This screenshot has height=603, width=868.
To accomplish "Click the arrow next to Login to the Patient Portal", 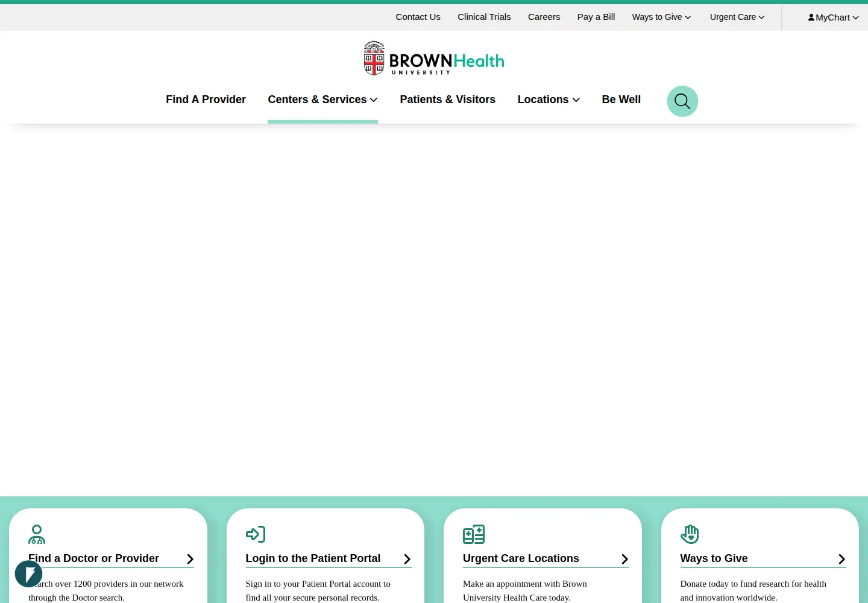I will coord(407,559).
